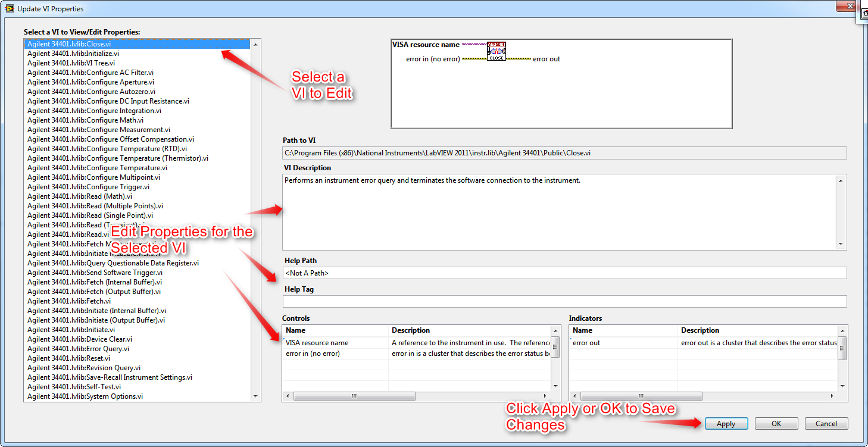Select Query Questionable Data Register.vi entry
The height and width of the screenshot is (447, 868).
(x=138, y=263)
